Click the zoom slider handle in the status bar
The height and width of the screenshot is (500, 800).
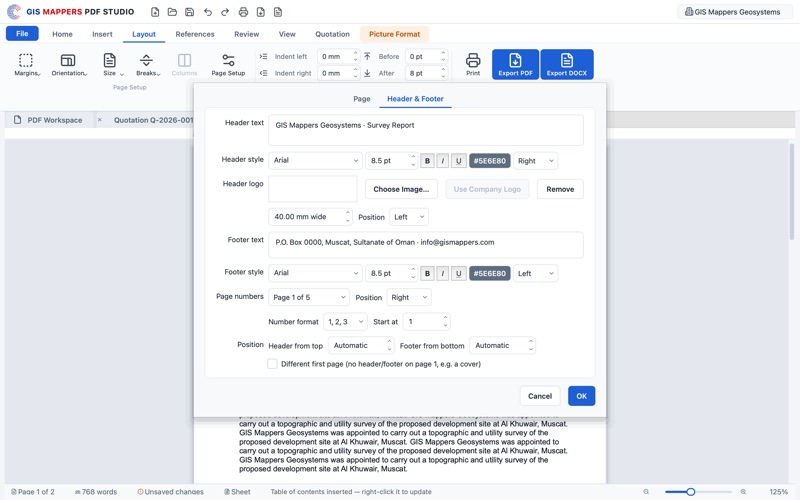[690, 492]
